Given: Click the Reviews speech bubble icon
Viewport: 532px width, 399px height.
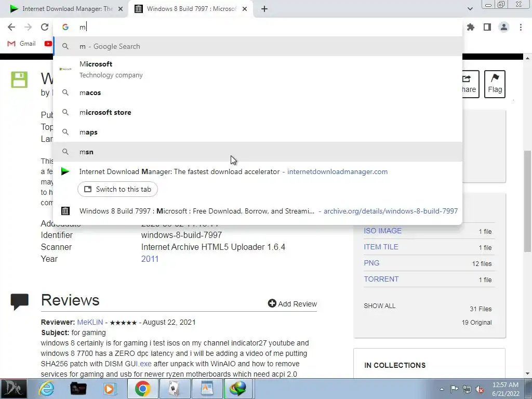Looking at the screenshot, I should 19,301.
